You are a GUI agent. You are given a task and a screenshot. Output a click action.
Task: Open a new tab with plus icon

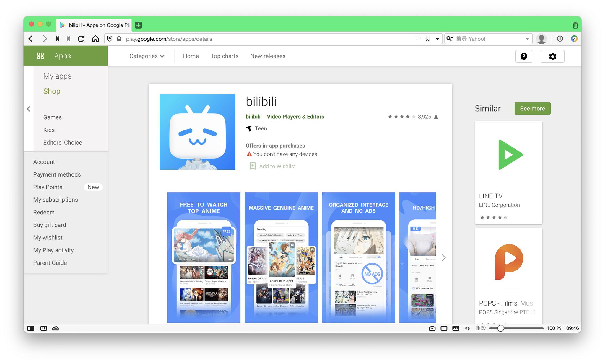click(x=138, y=25)
